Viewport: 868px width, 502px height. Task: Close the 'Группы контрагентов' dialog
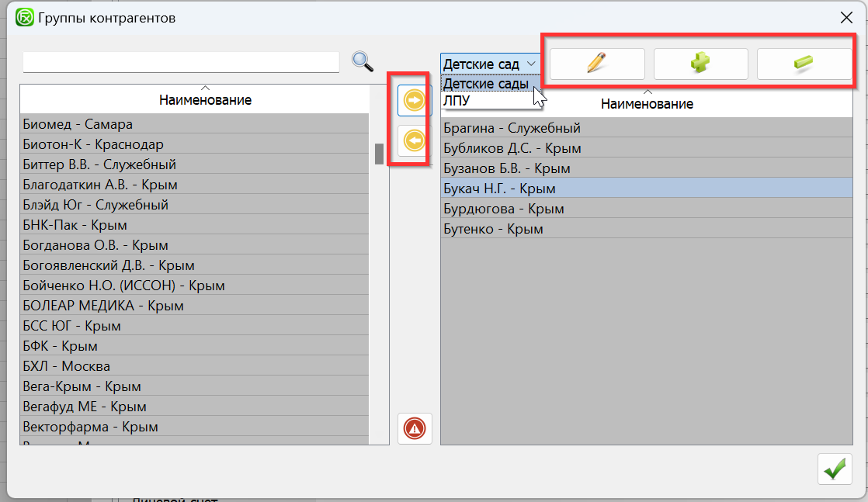point(846,17)
